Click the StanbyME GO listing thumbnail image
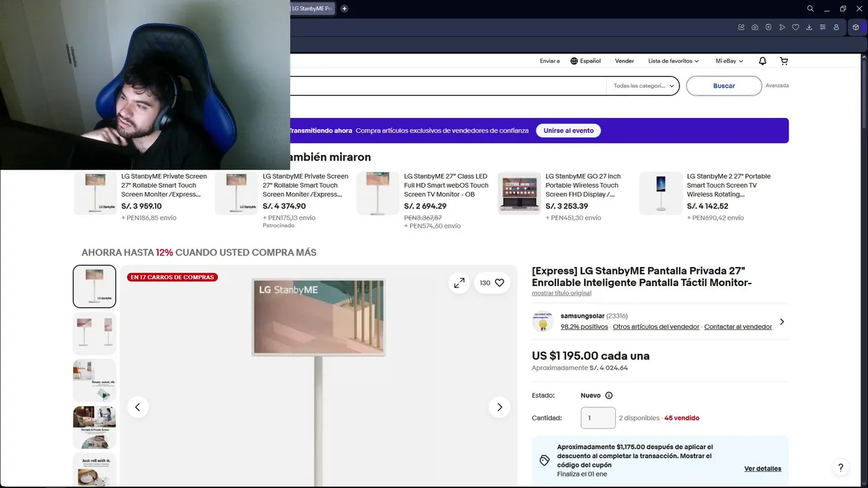868x488 pixels. (x=519, y=193)
